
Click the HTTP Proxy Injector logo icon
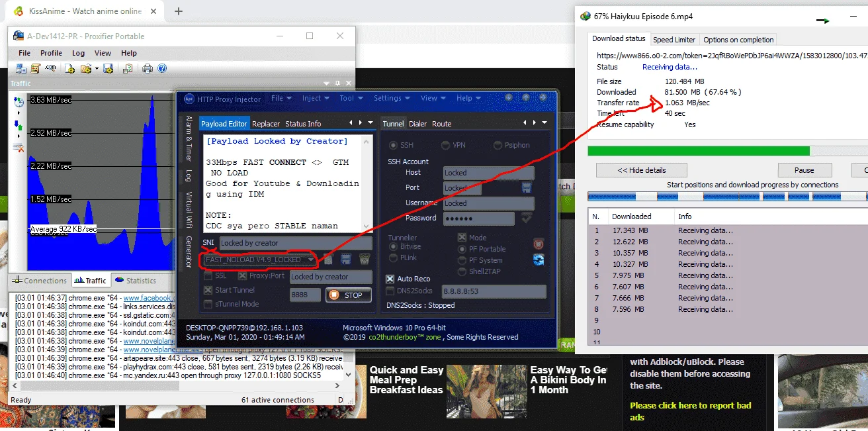tap(189, 99)
